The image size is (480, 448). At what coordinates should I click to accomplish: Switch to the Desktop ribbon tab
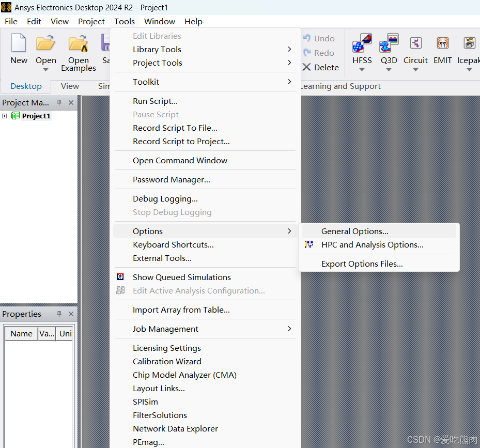click(26, 86)
